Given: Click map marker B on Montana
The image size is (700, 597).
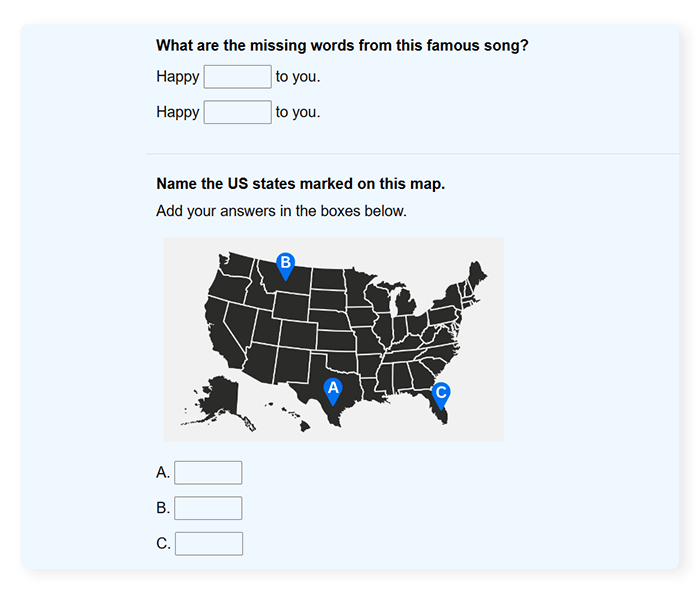Looking at the screenshot, I should tap(285, 264).
